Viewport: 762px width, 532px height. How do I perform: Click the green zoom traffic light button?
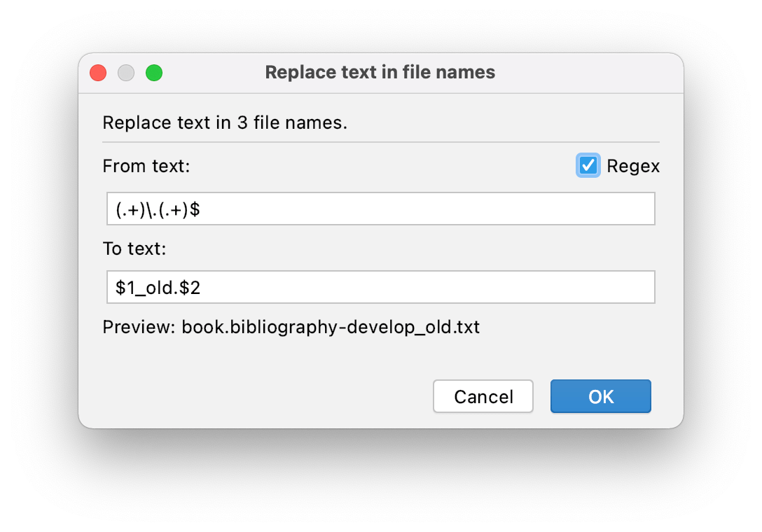click(154, 72)
